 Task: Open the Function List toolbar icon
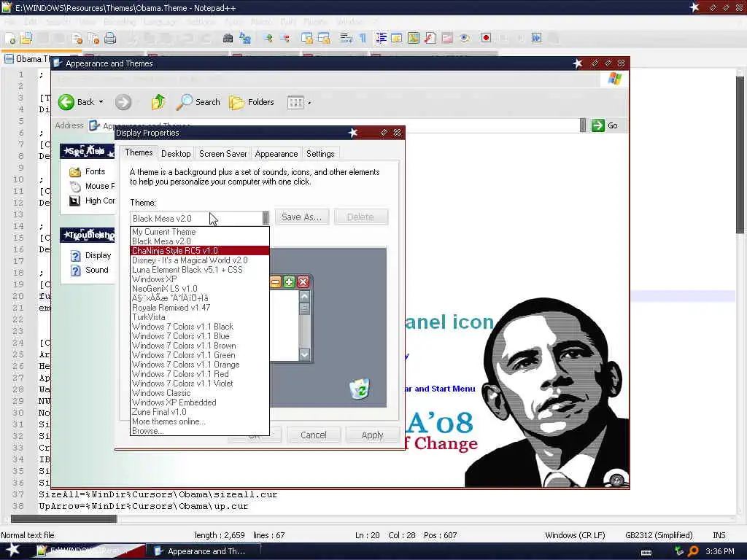pyautogui.click(x=430, y=38)
